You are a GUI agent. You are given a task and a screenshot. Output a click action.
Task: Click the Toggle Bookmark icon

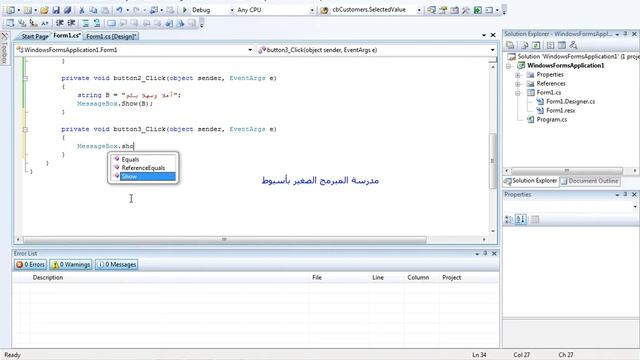(x=111, y=23)
